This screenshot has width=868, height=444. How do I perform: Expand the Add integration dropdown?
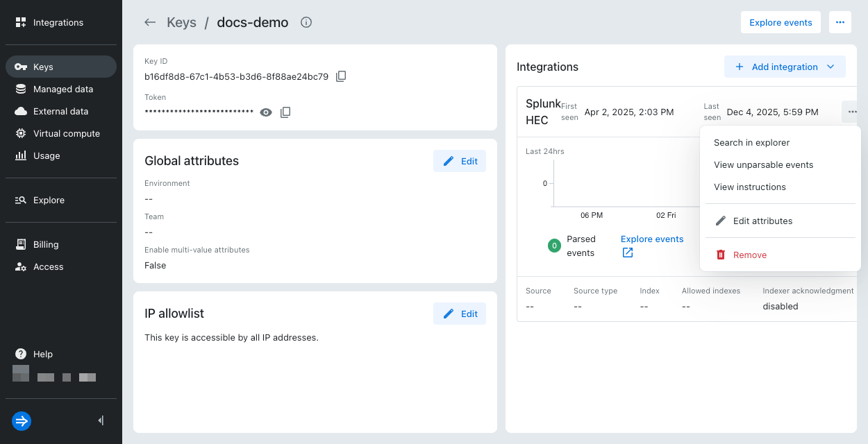[785, 67]
